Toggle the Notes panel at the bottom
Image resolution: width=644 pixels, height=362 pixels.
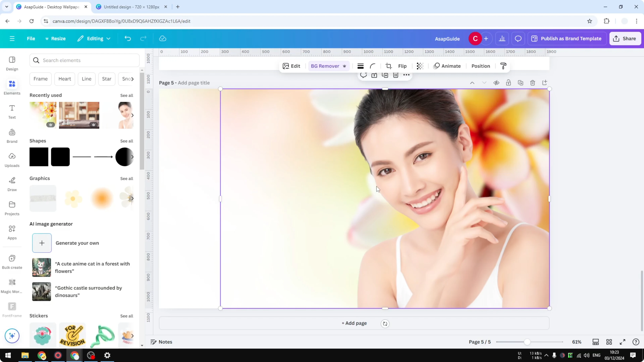pyautogui.click(x=161, y=342)
